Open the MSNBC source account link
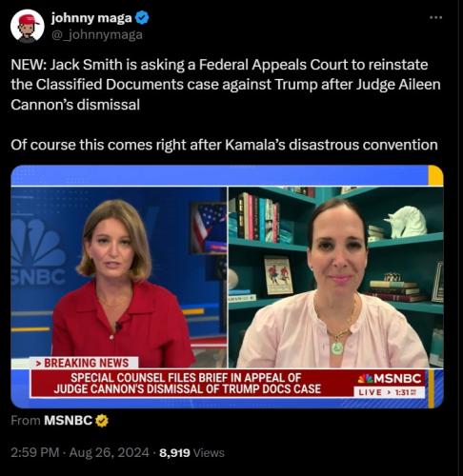Screen dimensions: 463x476 (x=68, y=421)
